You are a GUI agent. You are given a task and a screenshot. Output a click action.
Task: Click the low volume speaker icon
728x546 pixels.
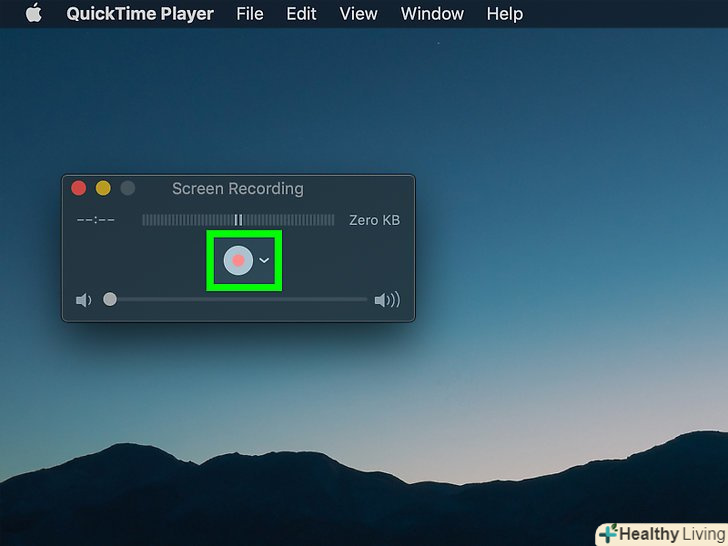click(x=84, y=300)
